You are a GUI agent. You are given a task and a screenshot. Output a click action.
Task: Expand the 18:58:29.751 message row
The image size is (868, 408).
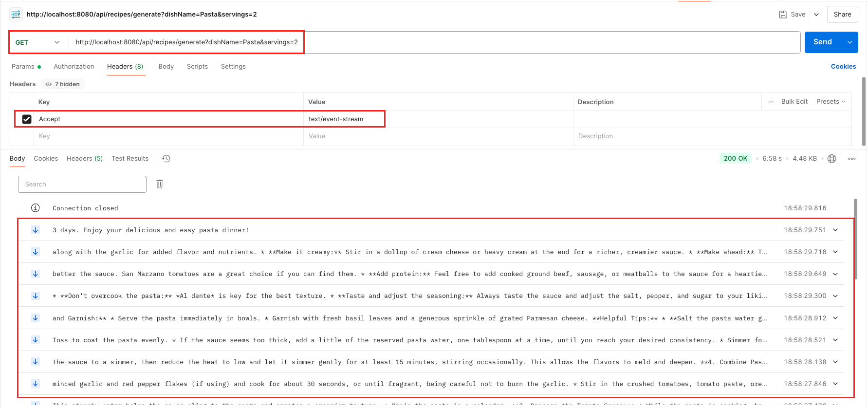[x=835, y=230]
